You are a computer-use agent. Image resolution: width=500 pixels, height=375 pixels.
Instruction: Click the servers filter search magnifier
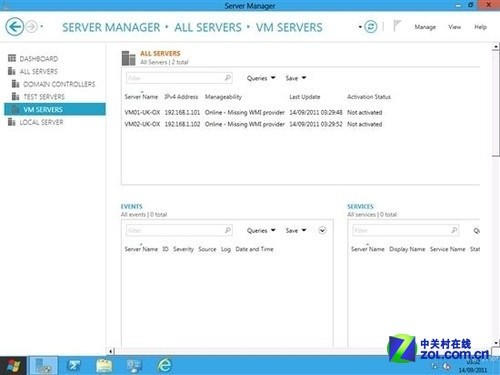point(228,78)
